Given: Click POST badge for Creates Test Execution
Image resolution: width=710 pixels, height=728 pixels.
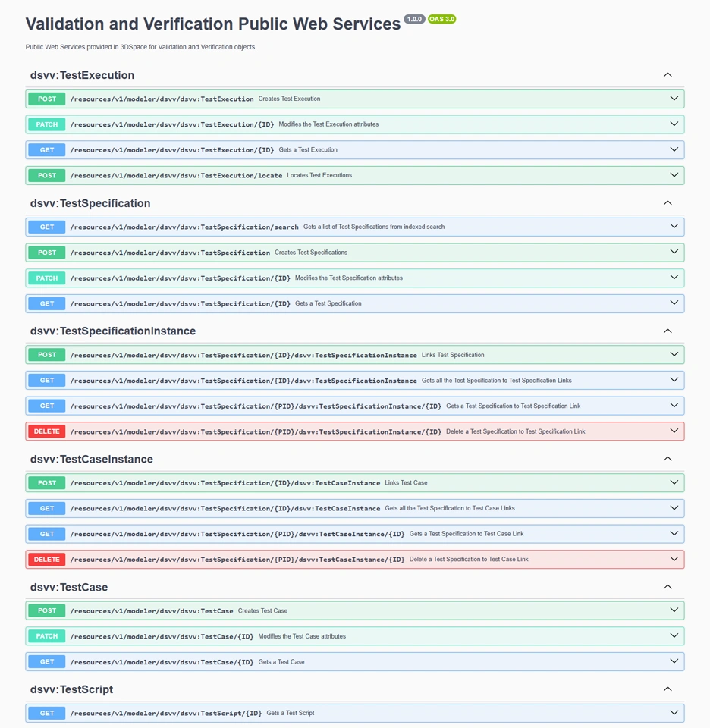Looking at the screenshot, I should pos(47,99).
